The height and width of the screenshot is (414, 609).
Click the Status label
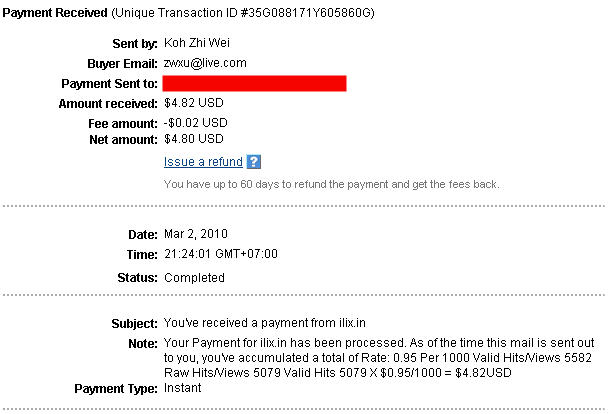137,278
